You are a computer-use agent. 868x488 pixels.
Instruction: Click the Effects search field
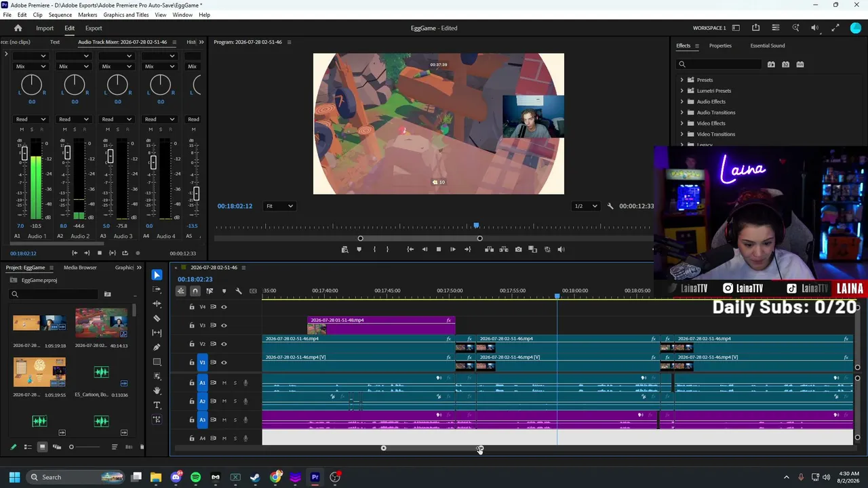point(719,64)
